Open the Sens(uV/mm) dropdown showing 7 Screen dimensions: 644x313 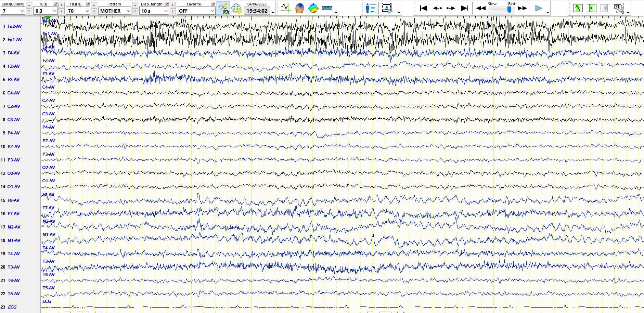pyautogui.click(x=13, y=11)
